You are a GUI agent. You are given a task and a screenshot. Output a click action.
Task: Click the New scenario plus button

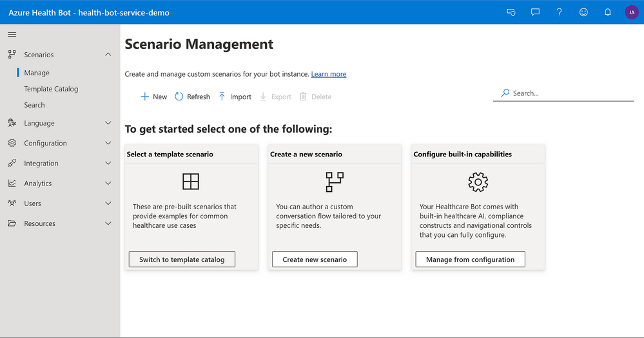tap(153, 97)
